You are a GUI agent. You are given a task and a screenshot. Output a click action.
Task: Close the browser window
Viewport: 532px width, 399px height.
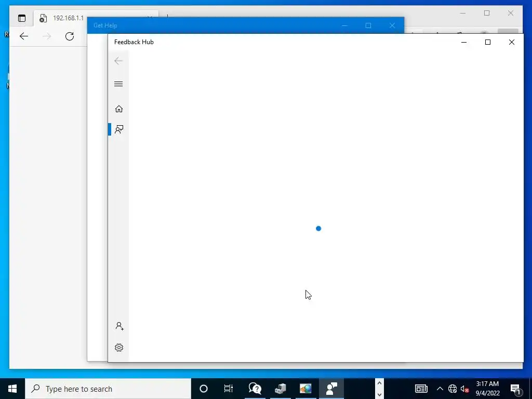click(510, 13)
